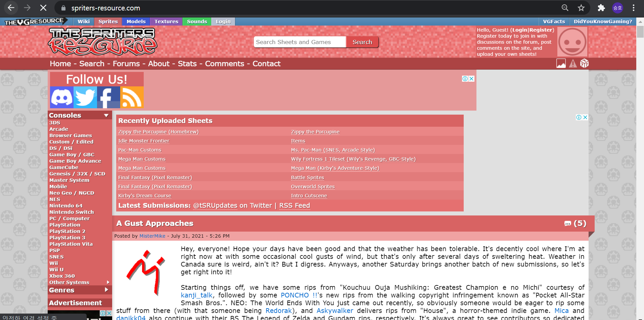Open the Forums navigation menu item
Screen dimensions: 644x320
click(126, 64)
